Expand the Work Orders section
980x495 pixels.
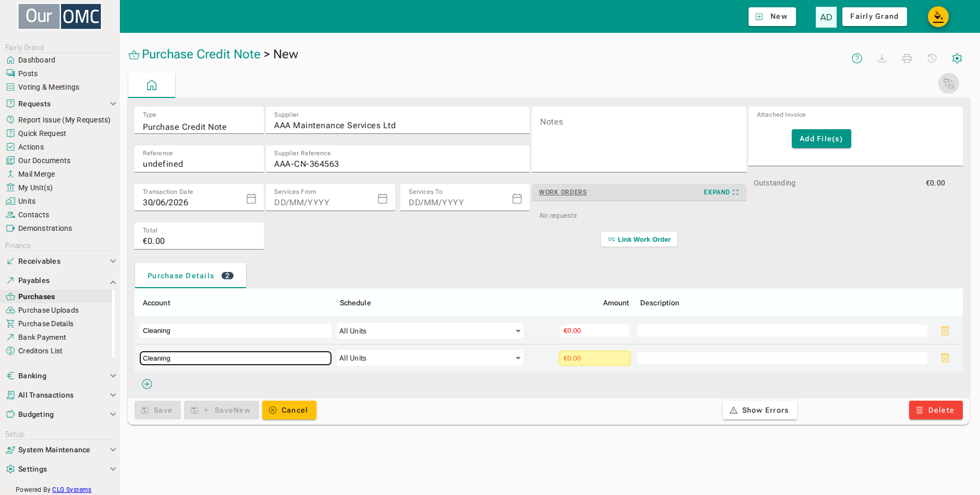click(721, 192)
